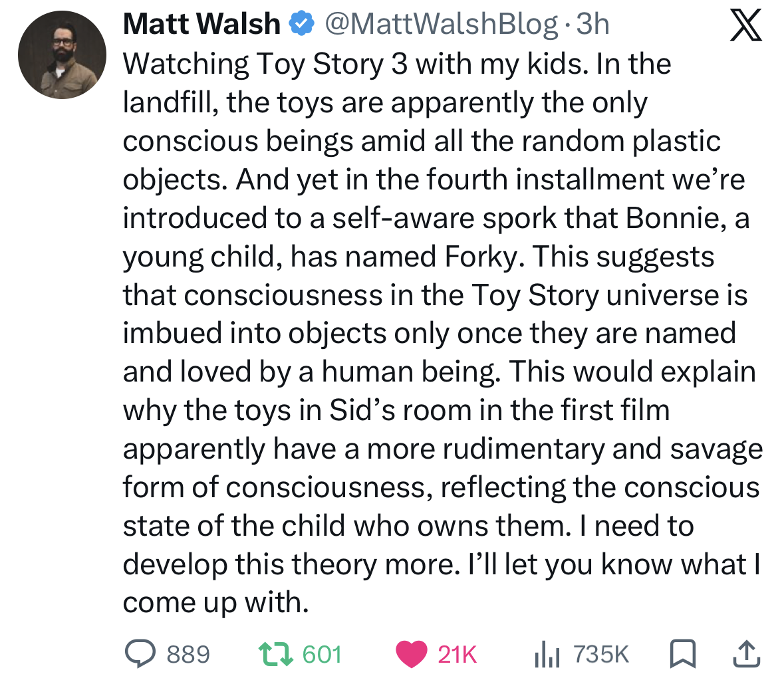
Task: Unlike the post via pink heart
Action: [411, 653]
